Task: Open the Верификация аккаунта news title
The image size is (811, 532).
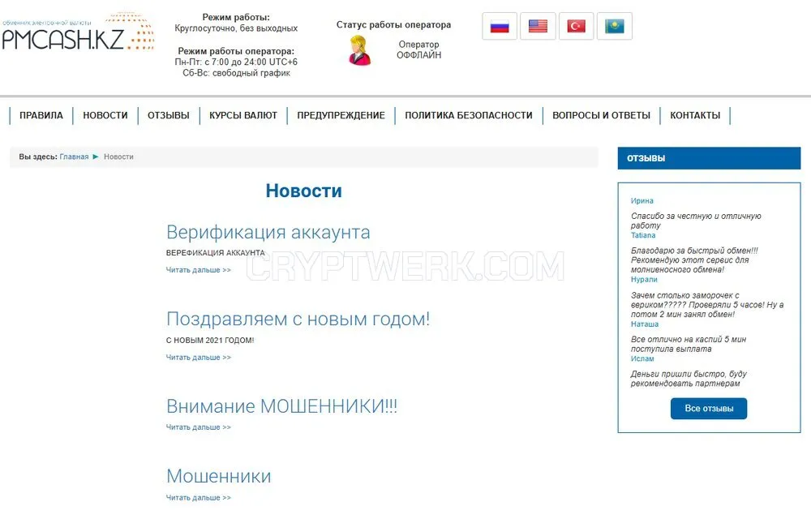Action: [x=268, y=232]
